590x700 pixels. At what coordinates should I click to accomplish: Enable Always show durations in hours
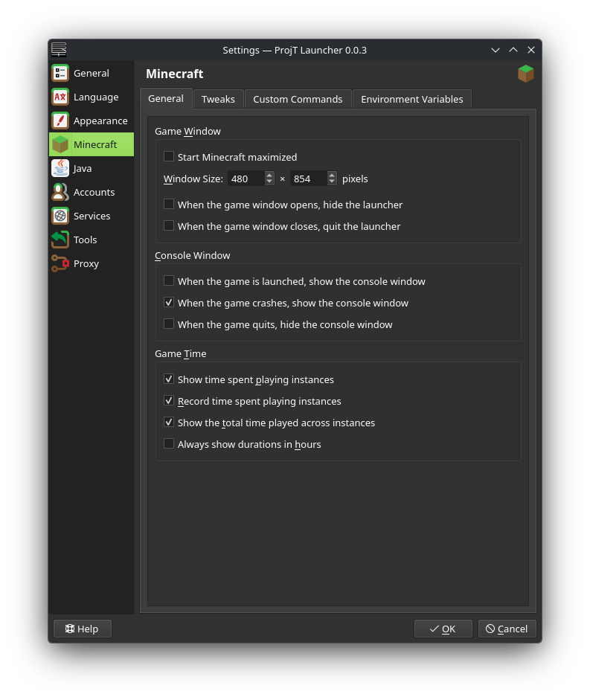[168, 444]
